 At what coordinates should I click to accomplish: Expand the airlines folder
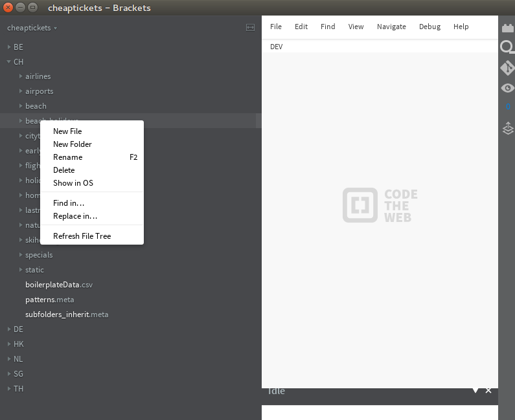click(x=21, y=76)
